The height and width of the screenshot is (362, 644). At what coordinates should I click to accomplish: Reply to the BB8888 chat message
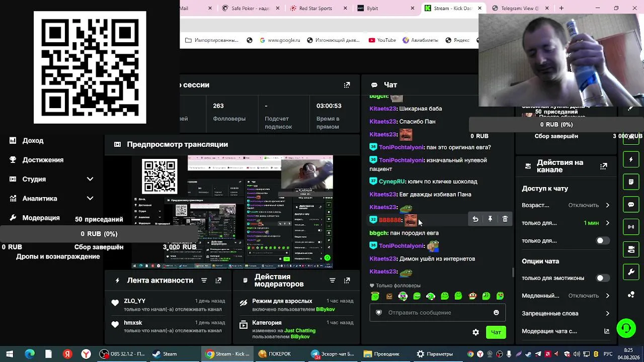pyautogui.click(x=475, y=219)
